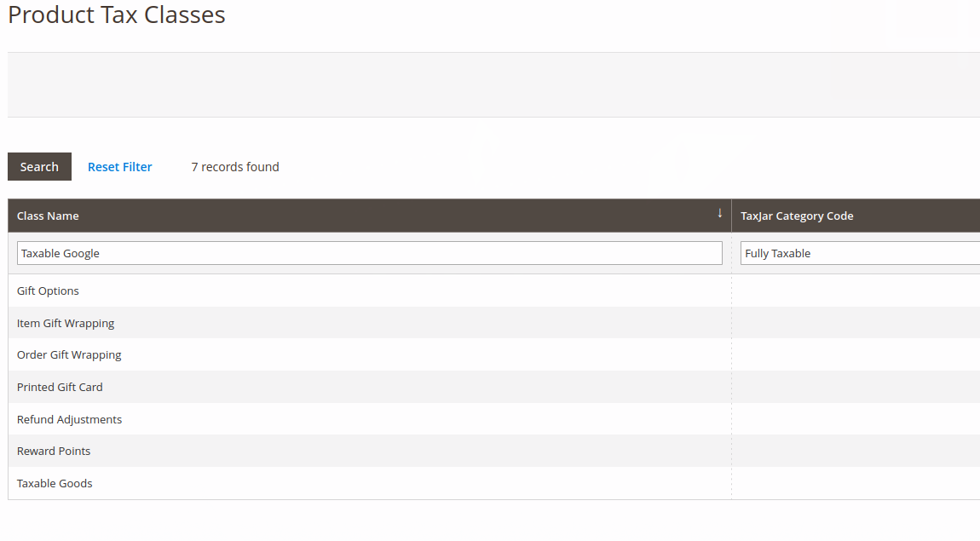
Task: Focus the Class Name filter text field
Action: tap(369, 253)
